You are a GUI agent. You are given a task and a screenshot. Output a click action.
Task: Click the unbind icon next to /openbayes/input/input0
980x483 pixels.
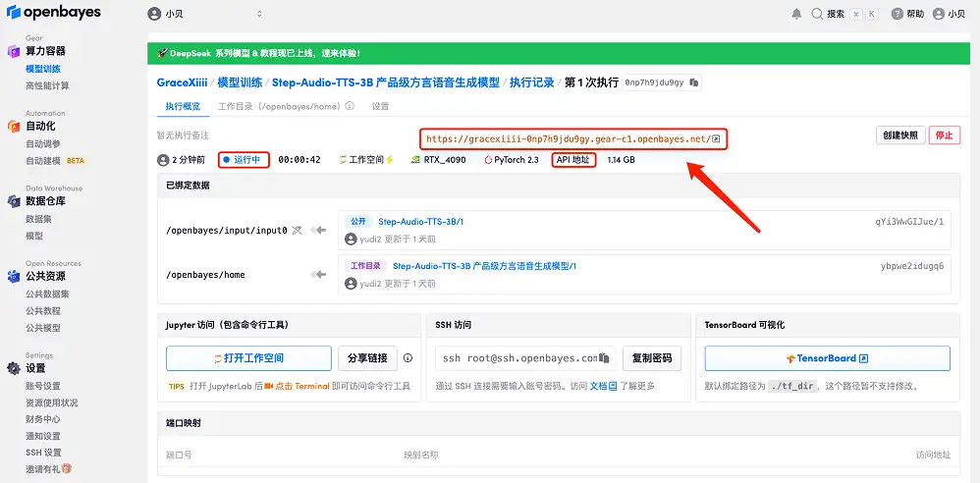pyautogui.click(x=297, y=231)
